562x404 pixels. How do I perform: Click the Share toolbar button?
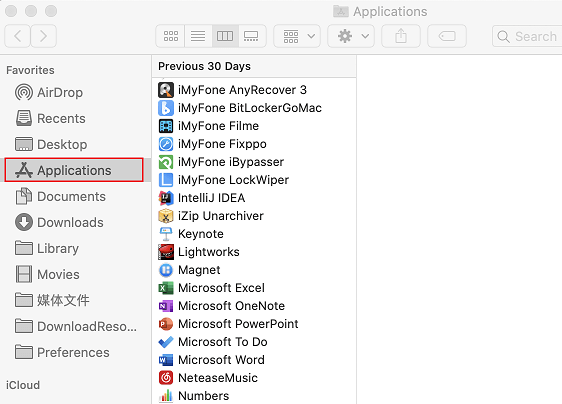[401, 36]
